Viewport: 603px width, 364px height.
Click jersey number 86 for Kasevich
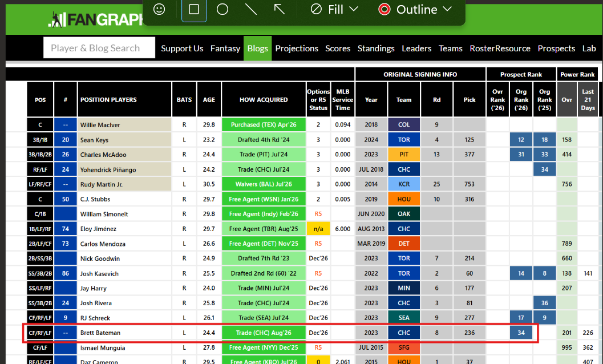[x=66, y=274]
